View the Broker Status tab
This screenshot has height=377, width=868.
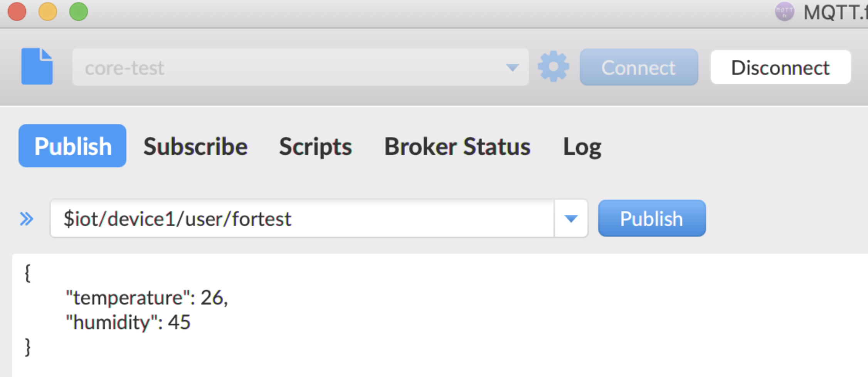[458, 146]
